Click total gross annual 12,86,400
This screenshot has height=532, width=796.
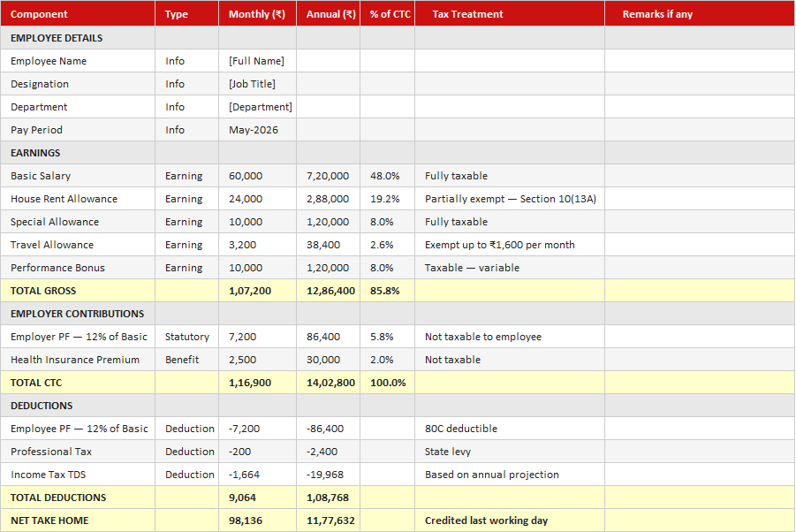[x=328, y=291]
